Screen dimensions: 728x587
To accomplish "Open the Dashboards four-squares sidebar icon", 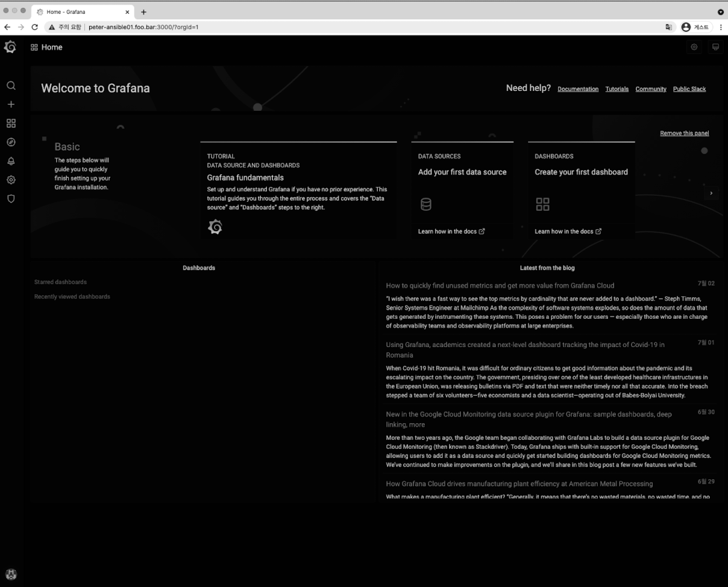I will click(x=11, y=124).
